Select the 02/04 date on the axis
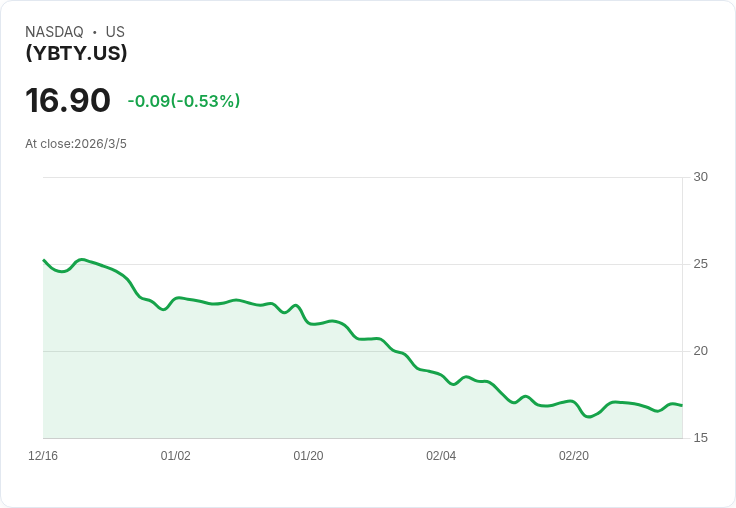The image size is (736, 508). [441, 455]
